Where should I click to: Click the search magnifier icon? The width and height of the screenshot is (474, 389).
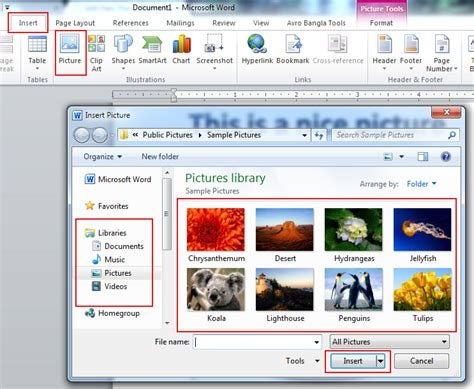pyautogui.click(x=452, y=135)
